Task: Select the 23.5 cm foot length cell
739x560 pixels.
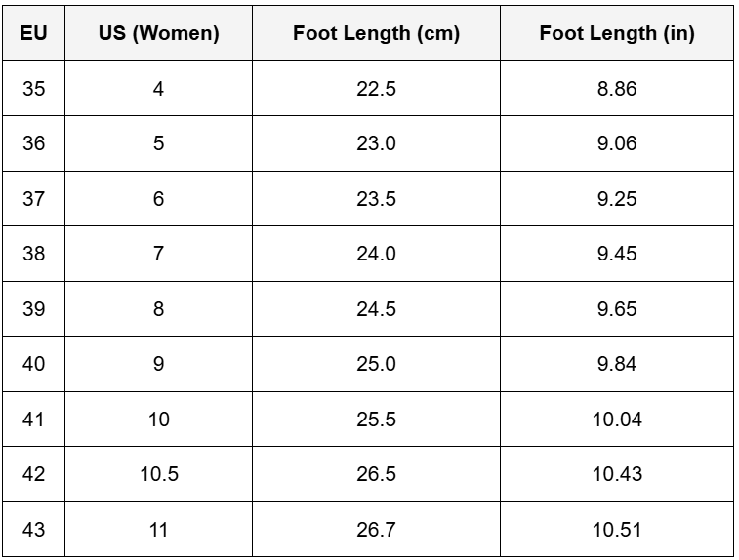Action: 376,199
